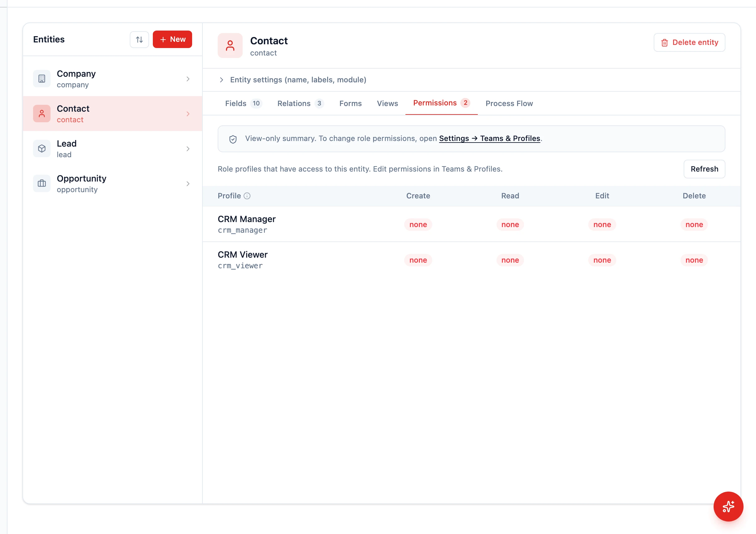Click the Permissions count badge 2

pyautogui.click(x=465, y=103)
